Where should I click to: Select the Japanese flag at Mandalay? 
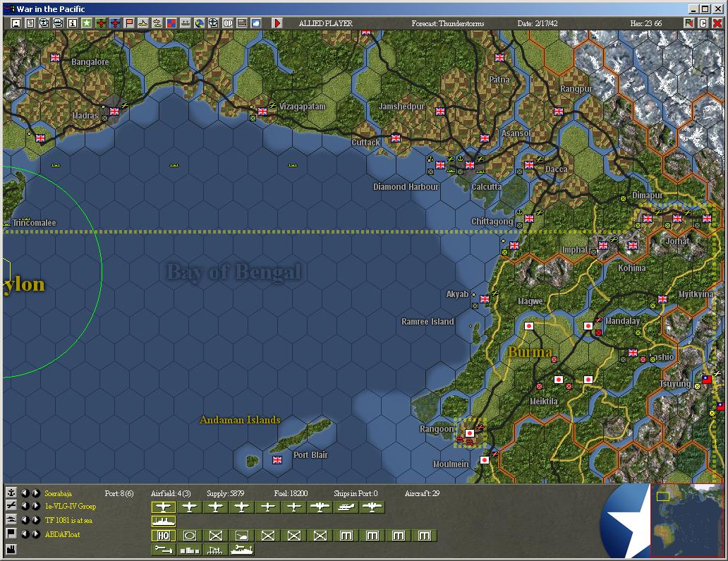click(588, 326)
